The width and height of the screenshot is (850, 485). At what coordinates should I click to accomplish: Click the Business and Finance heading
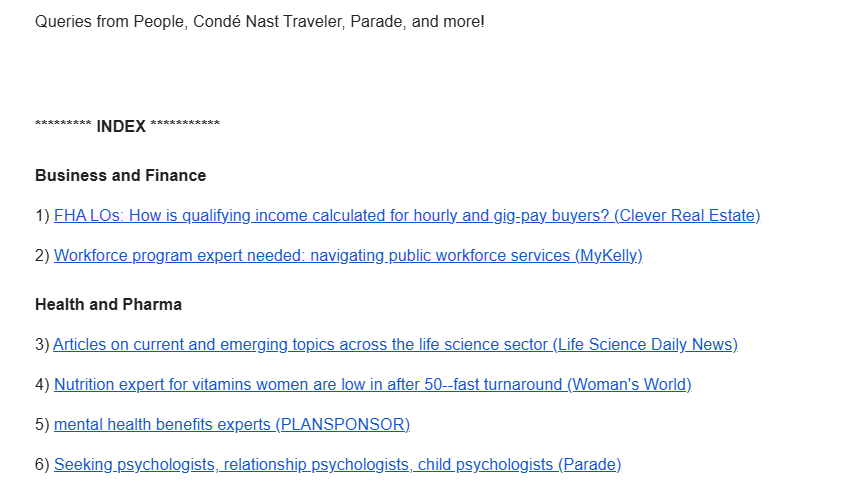[x=120, y=176]
